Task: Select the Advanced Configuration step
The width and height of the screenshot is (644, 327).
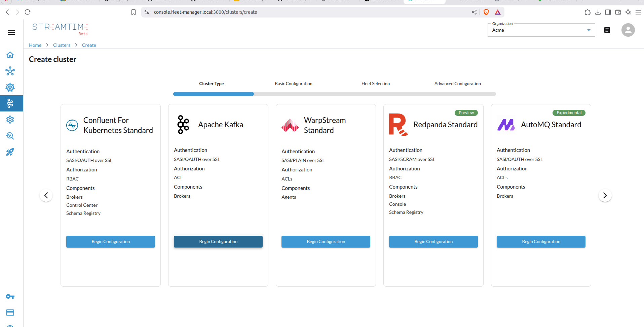Action: pyautogui.click(x=458, y=84)
